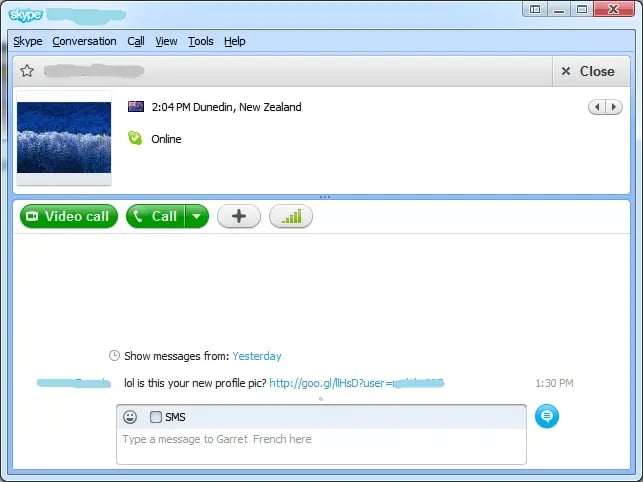The height and width of the screenshot is (482, 643).
Task: Expand the Call button dropdown arrow
Action: [x=197, y=216]
